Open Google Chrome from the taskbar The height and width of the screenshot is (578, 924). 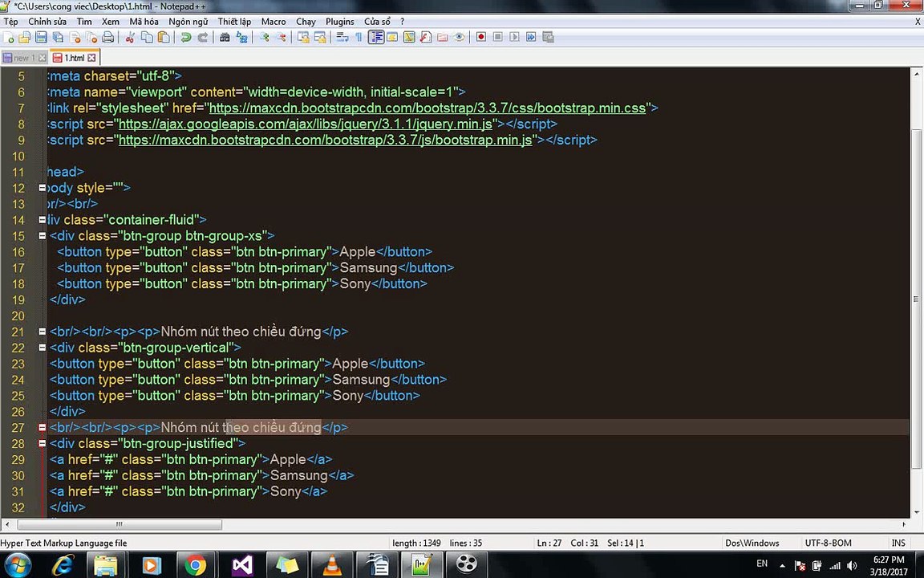click(x=195, y=565)
